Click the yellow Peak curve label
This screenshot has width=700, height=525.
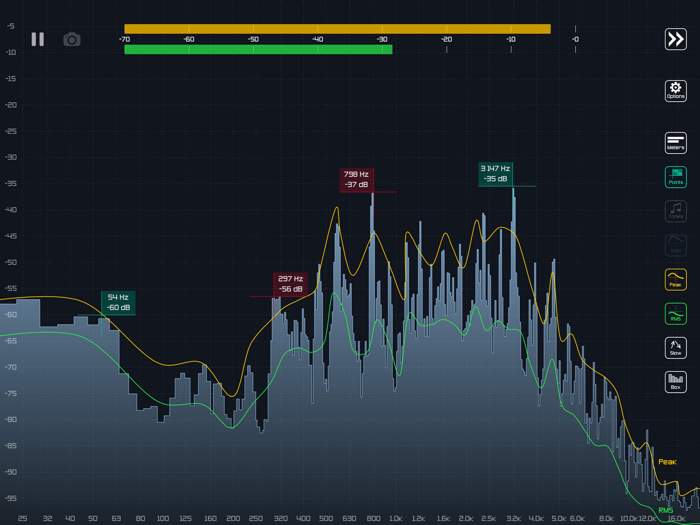(x=667, y=462)
